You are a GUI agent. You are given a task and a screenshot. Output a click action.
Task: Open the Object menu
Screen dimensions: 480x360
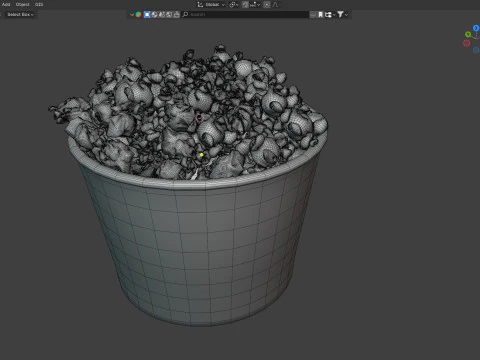pos(22,4)
